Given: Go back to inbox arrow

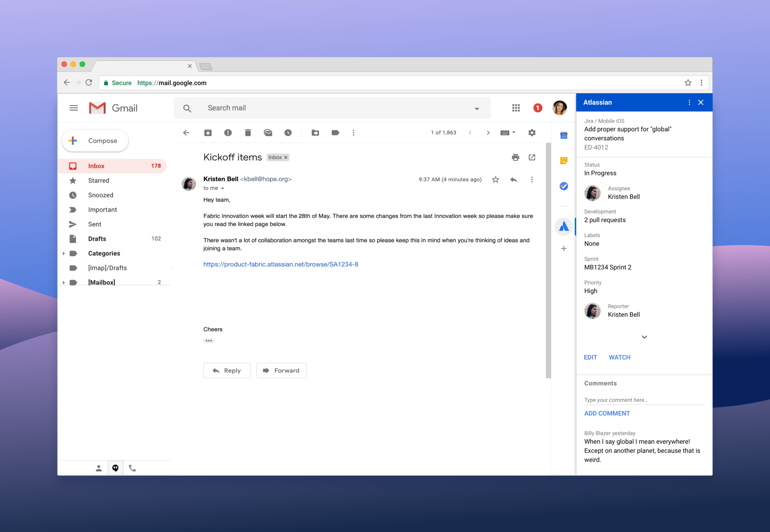Looking at the screenshot, I should (186, 133).
